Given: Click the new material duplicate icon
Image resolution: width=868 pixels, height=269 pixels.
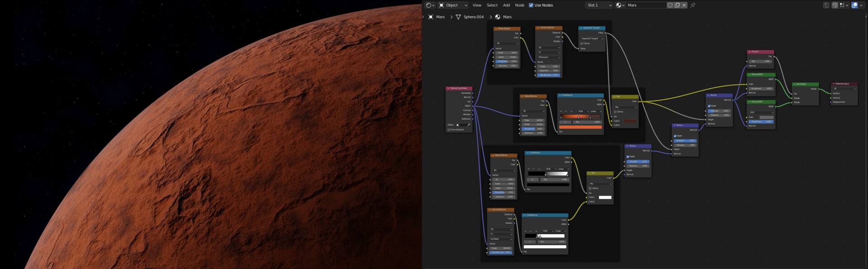Looking at the screenshot, I should click(x=677, y=5).
